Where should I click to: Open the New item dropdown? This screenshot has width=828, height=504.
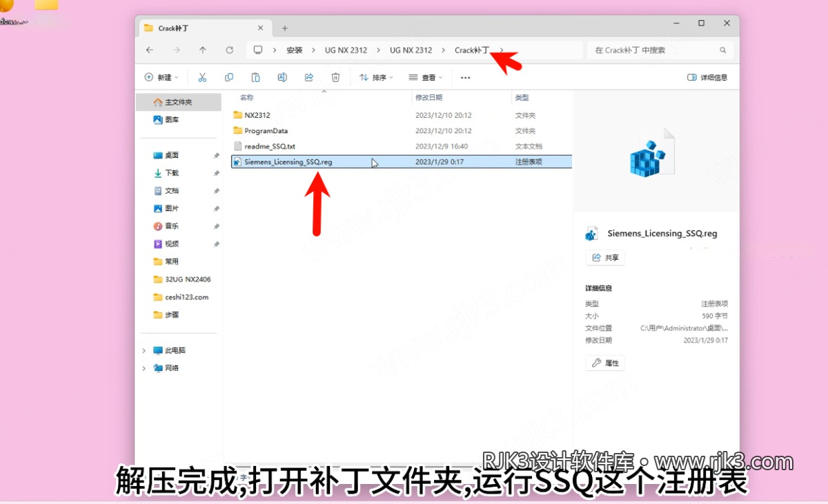[161, 77]
